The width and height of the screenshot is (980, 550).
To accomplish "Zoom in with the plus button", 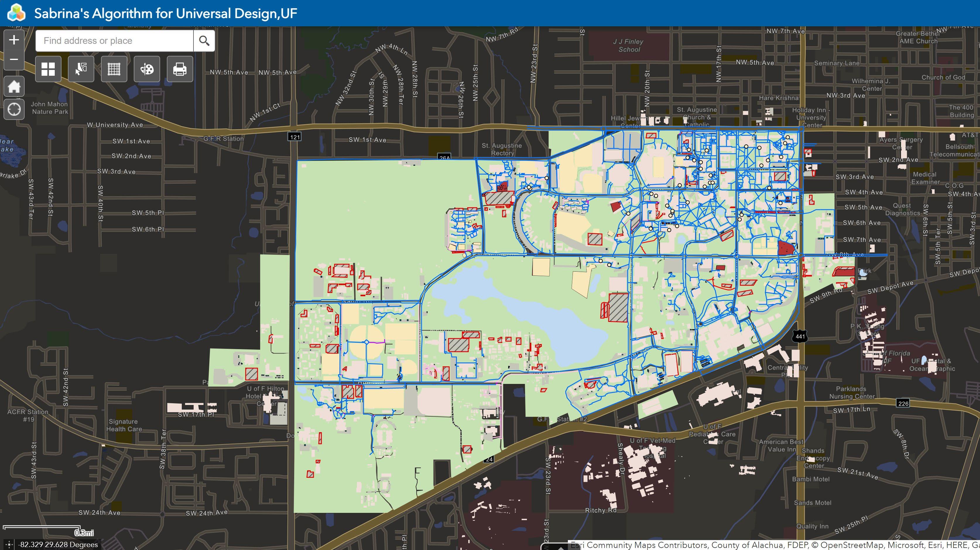I will pos(14,40).
